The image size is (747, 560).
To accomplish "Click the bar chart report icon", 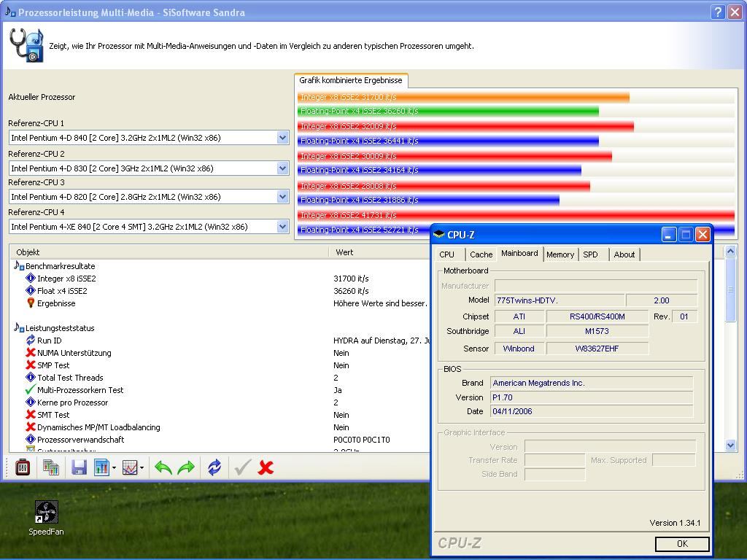I will click(x=101, y=467).
